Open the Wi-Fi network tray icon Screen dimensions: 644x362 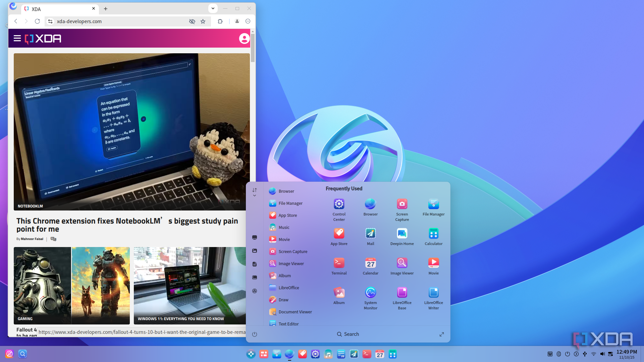pyautogui.click(x=593, y=354)
